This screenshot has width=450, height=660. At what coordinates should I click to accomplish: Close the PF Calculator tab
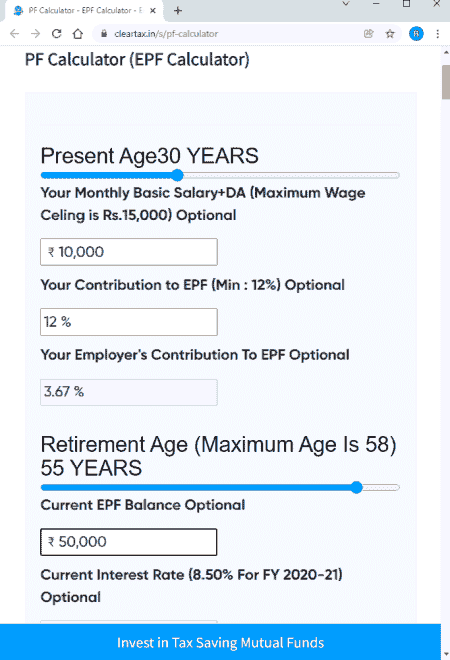tap(153, 11)
